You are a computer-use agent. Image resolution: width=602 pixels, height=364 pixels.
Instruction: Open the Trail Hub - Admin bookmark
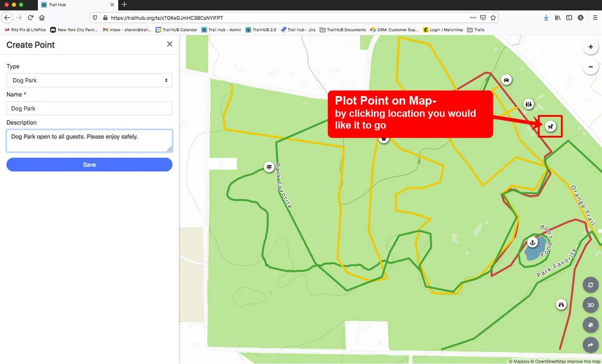pos(221,30)
